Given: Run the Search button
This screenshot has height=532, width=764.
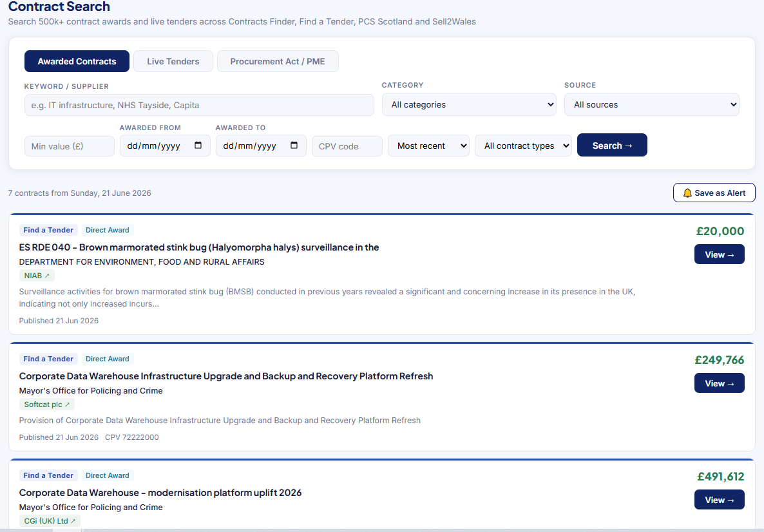Looking at the screenshot, I should point(612,145).
